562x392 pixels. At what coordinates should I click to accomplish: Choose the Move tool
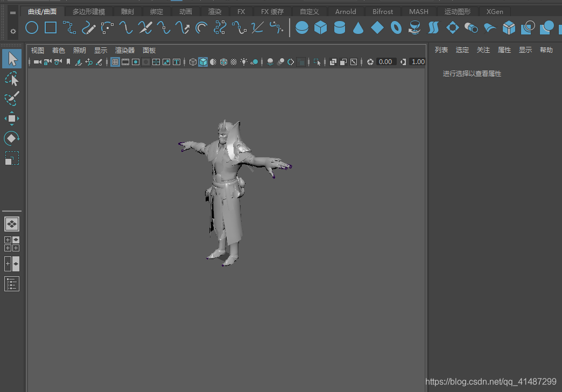(x=12, y=118)
